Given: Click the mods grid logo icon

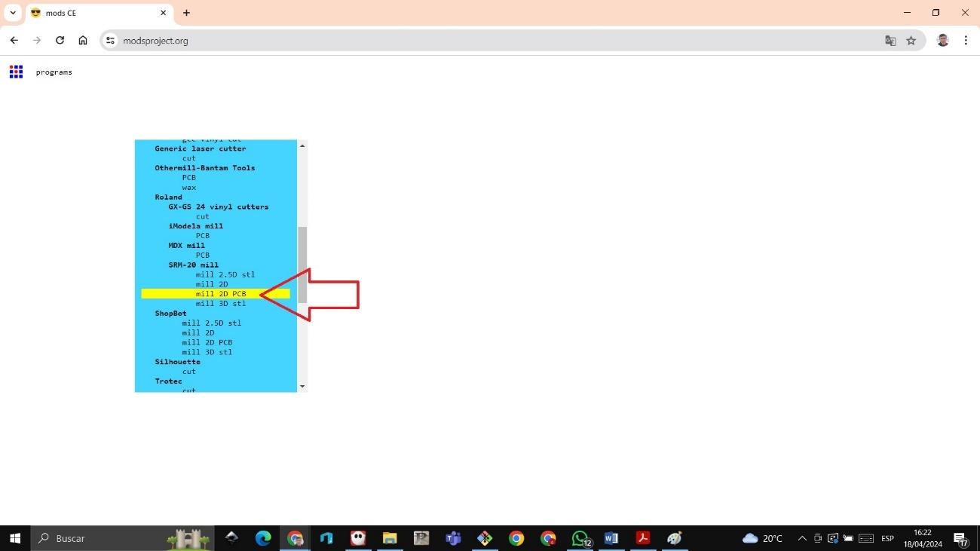Looking at the screenshot, I should pyautogui.click(x=16, y=72).
